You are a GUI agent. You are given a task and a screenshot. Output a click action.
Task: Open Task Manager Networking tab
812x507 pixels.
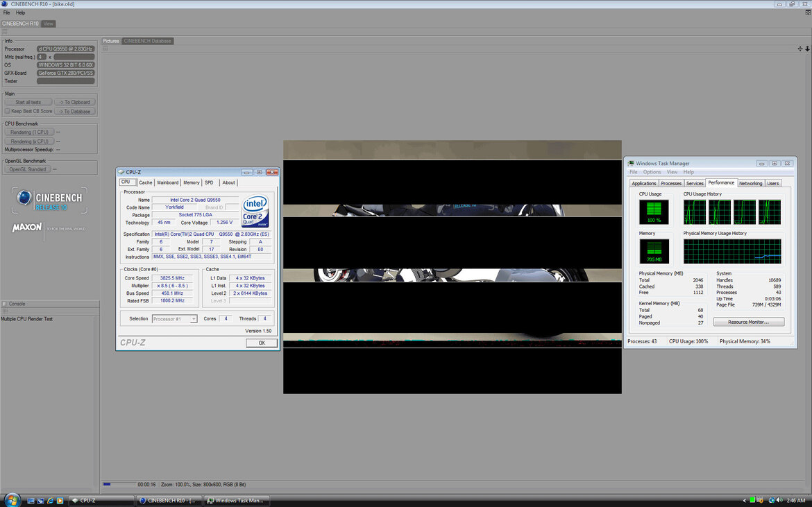[x=750, y=183]
